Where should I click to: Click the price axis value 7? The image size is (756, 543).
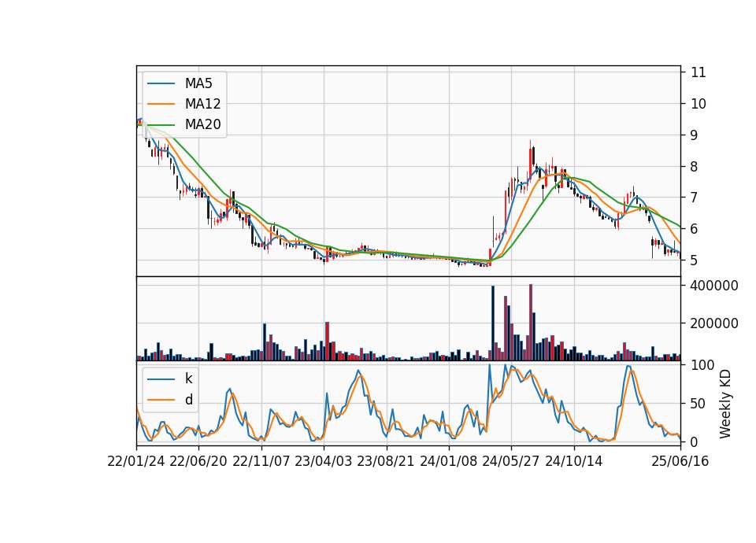point(695,198)
